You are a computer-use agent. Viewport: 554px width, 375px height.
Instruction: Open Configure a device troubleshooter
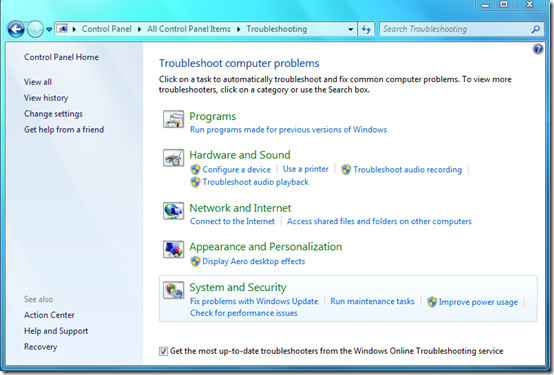[236, 170]
